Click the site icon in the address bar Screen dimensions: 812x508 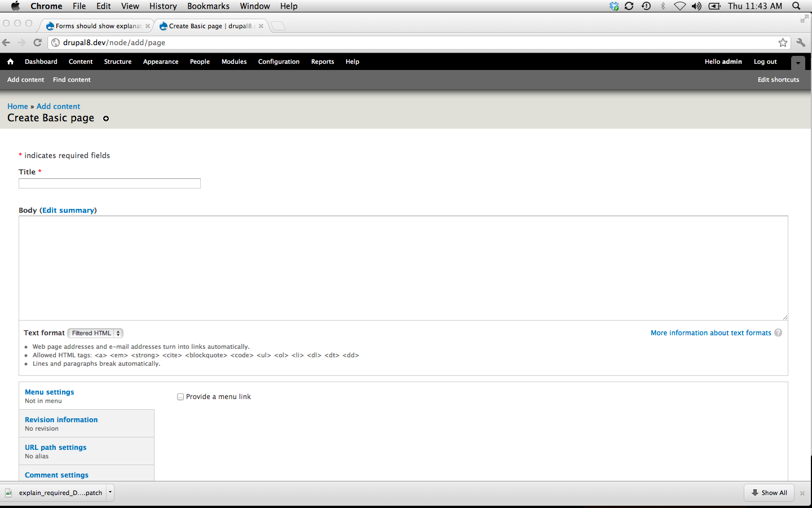tap(55, 42)
